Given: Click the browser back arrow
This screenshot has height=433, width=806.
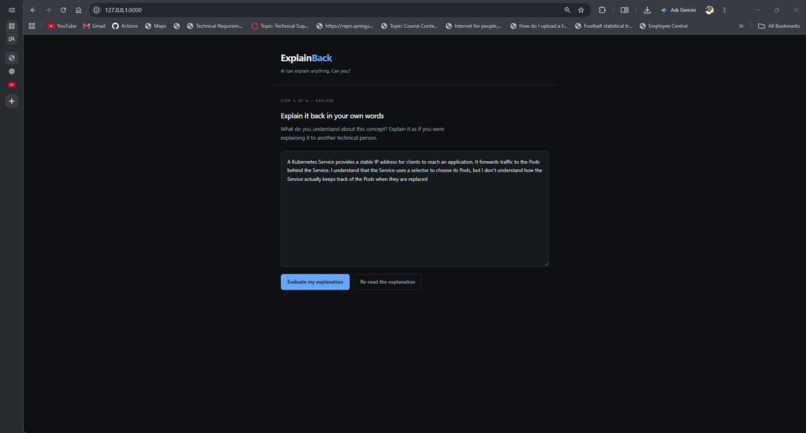Looking at the screenshot, I should click(x=33, y=10).
